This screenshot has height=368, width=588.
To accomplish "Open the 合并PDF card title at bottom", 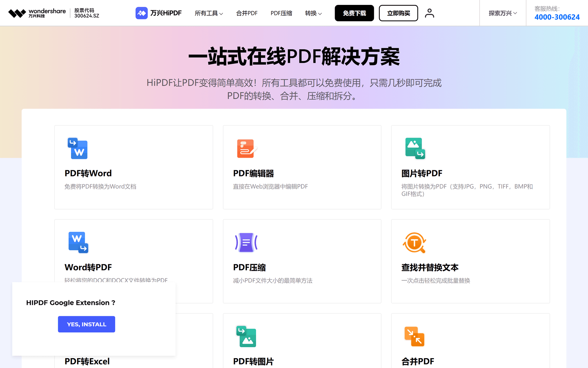I will point(418,361).
